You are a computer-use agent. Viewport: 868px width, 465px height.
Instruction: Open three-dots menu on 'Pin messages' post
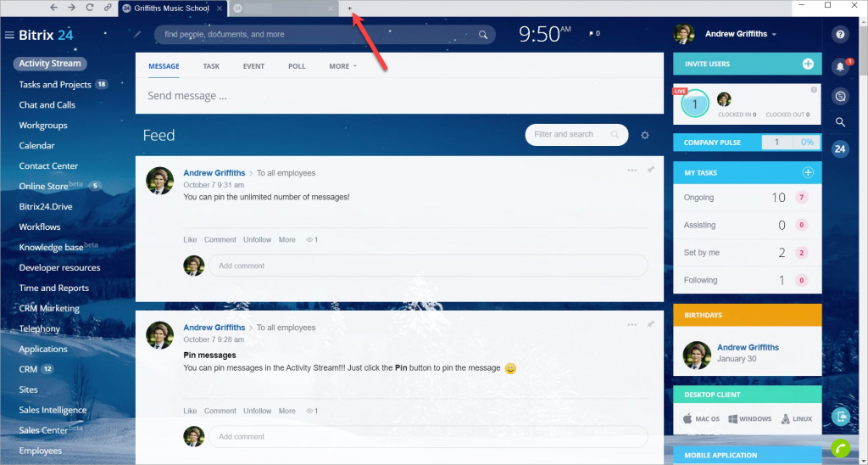pos(632,325)
